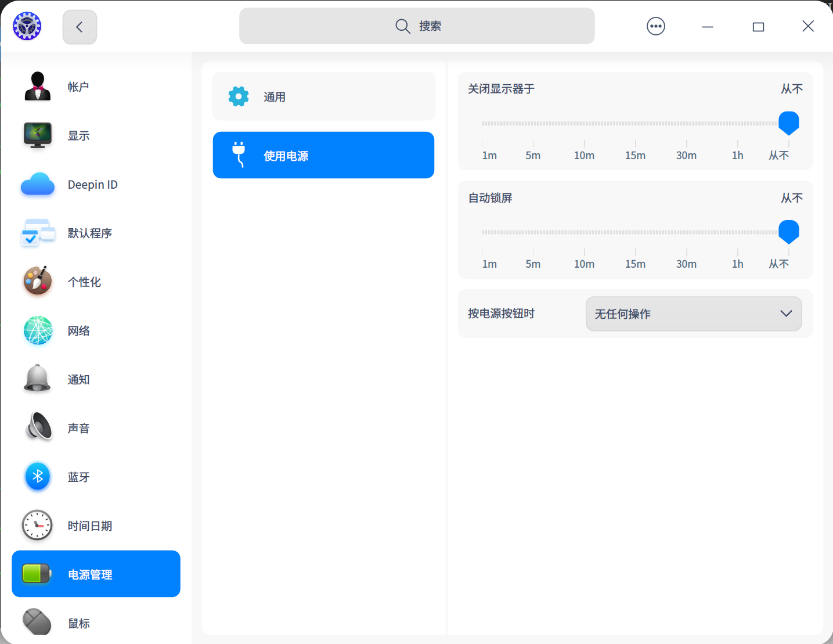Switch to the 通用 power tab
This screenshot has width=833, height=644.
pos(324,96)
